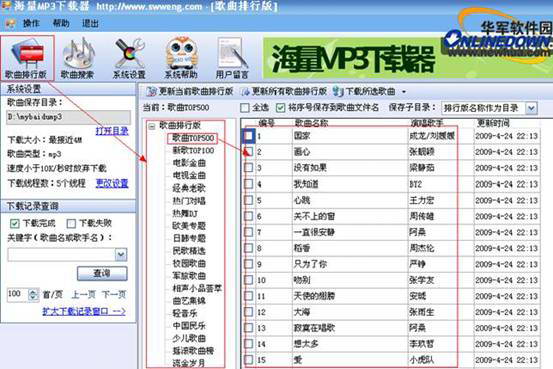
Task: Select 校园歌曲 in the tree
Action: 189,263
